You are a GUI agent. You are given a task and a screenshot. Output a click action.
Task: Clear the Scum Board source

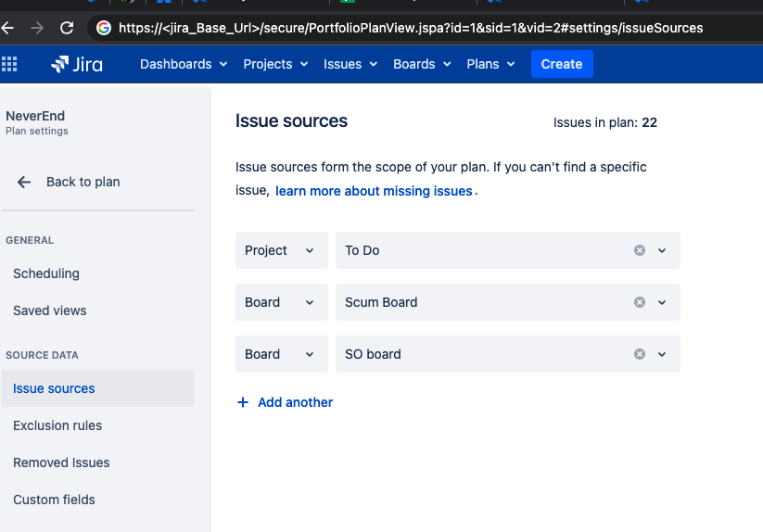pos(639,302)
